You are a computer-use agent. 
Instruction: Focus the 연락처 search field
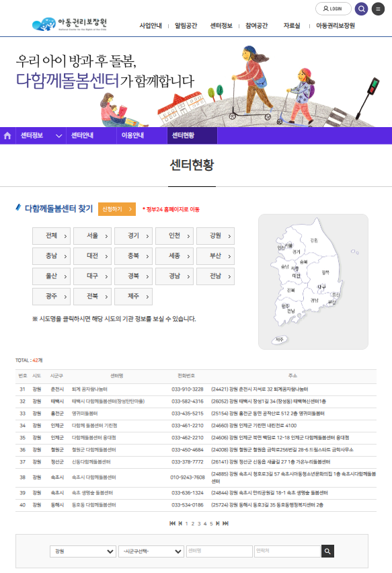click(x=288, y=551)
